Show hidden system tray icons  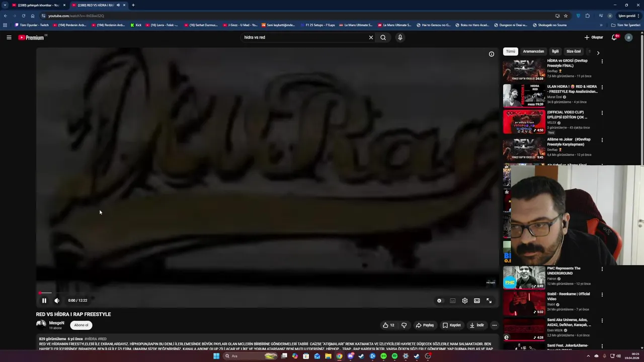588,356
